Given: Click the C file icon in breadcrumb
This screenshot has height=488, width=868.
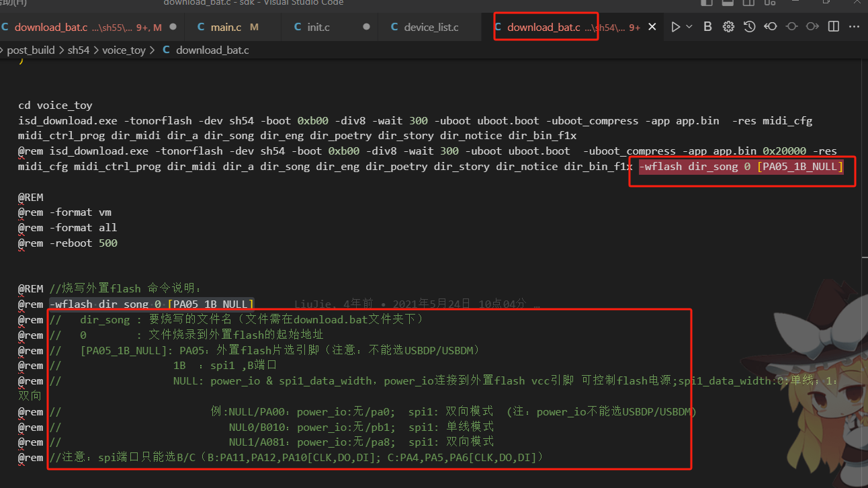Looking at the screenshot, I should (166, 50).
